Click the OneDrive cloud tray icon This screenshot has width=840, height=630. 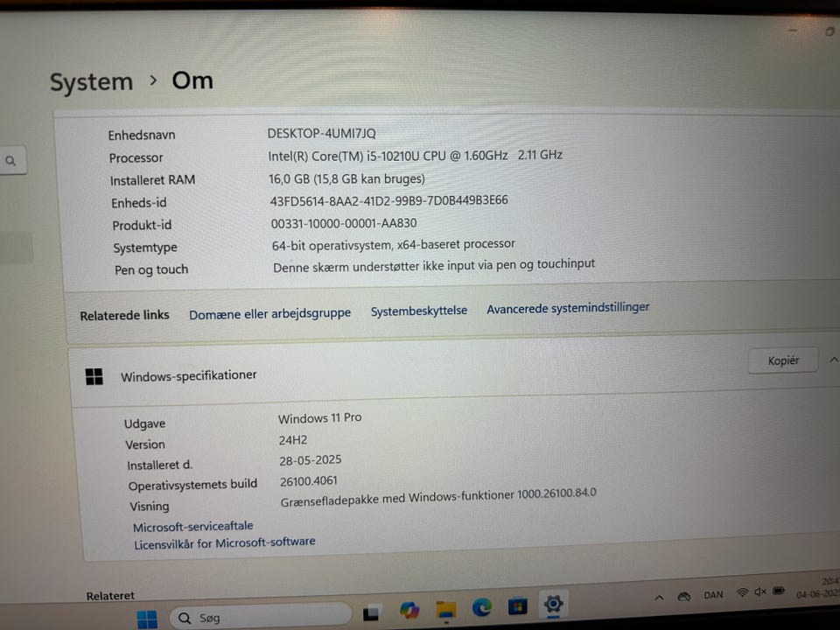[x=684, y=596]
